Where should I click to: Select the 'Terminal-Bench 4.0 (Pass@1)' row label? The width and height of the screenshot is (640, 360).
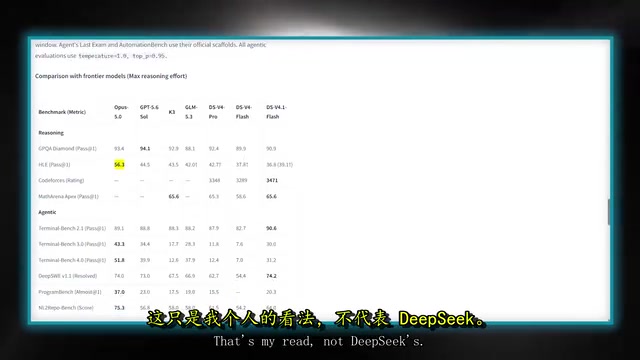[72, 260]
